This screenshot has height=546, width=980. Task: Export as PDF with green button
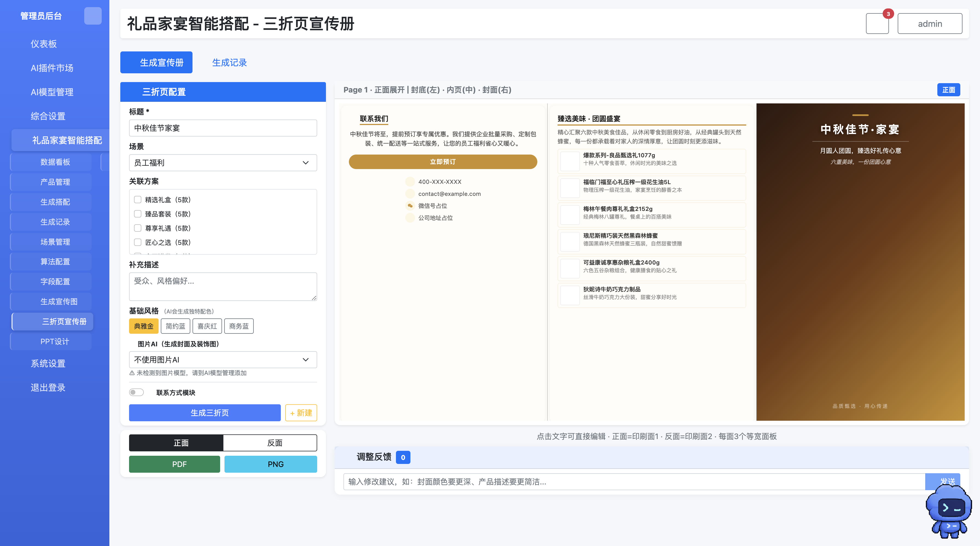pos(175,464)
